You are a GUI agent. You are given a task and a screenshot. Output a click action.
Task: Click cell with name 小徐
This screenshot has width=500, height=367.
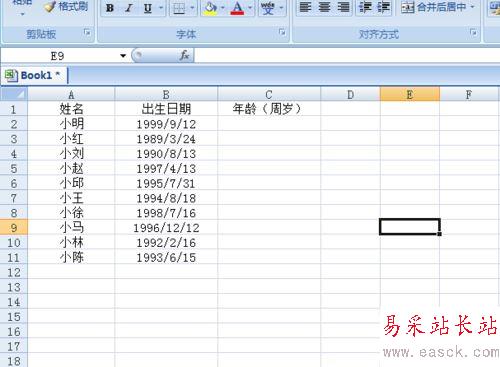pyautogui.click(x=71, y=213)
